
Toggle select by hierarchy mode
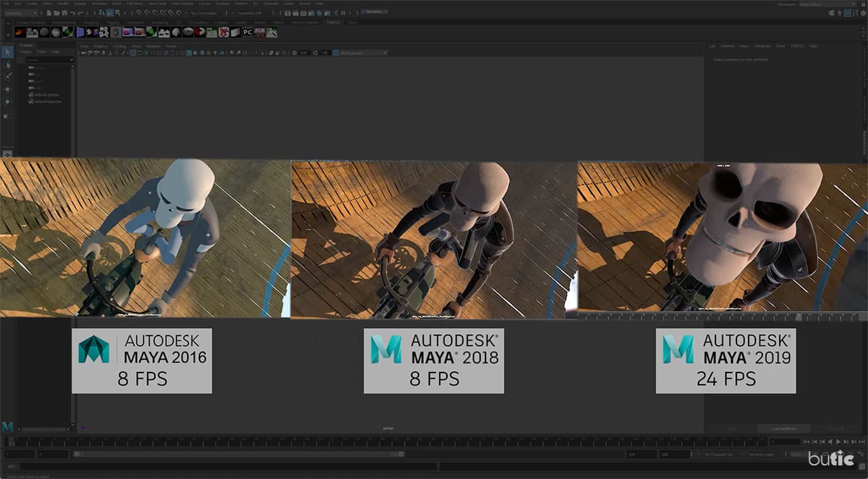coord(102,13)
